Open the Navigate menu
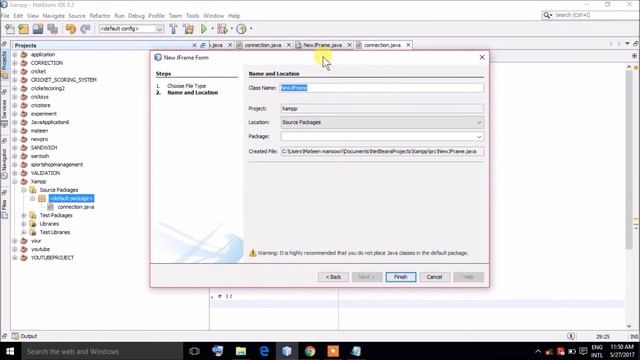The width and height of the screenshot is (640, 360). click(x=53, y=16)
